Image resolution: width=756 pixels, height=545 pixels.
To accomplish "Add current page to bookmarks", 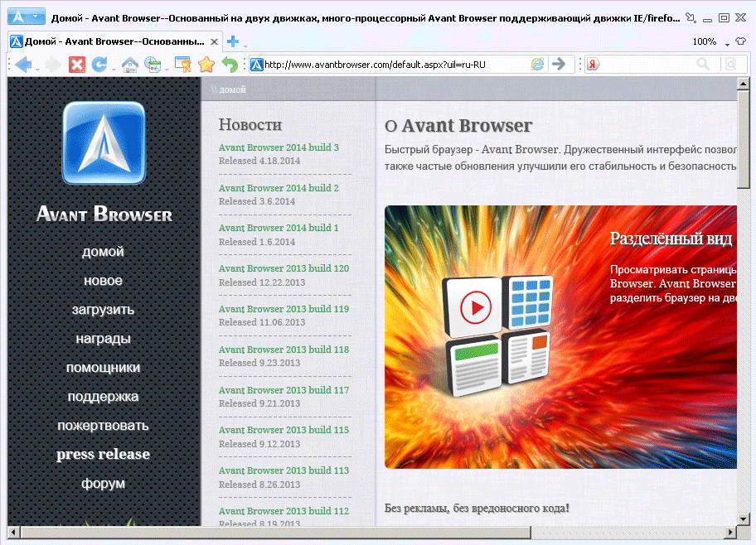I will pos(183,64).
